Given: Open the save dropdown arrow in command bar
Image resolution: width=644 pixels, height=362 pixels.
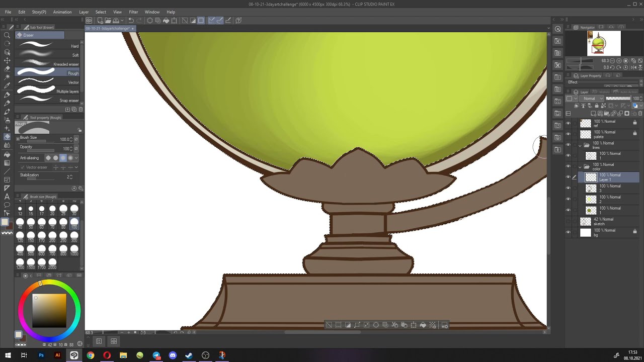Looking at the screenshot, I should tap(122, 21).
